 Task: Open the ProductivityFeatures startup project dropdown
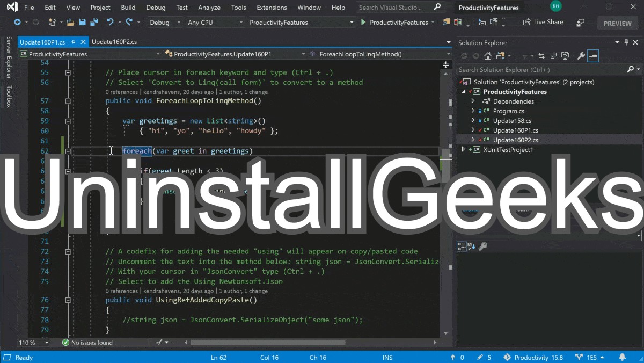click(302, 23)
